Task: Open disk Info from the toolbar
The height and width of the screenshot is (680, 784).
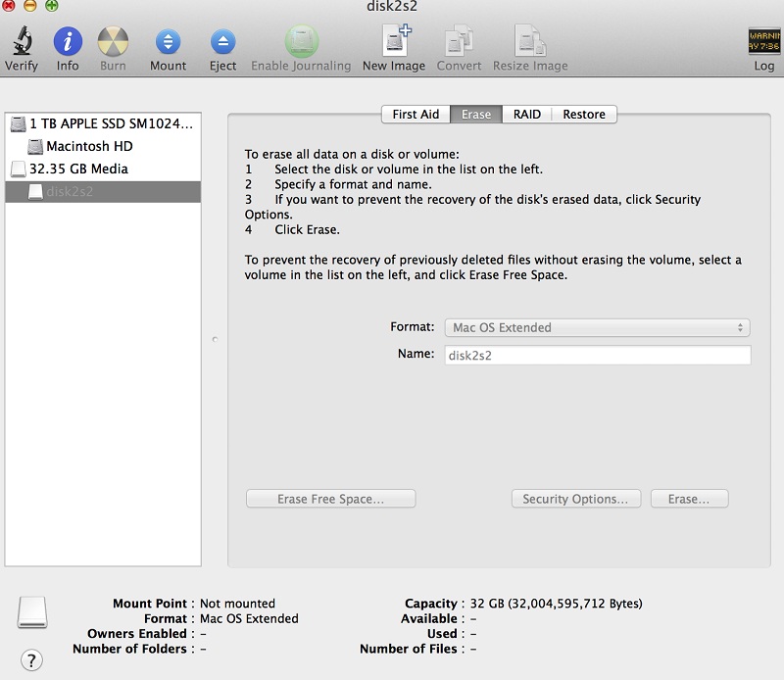Action: pyautogui.click(x=66, y=44)
